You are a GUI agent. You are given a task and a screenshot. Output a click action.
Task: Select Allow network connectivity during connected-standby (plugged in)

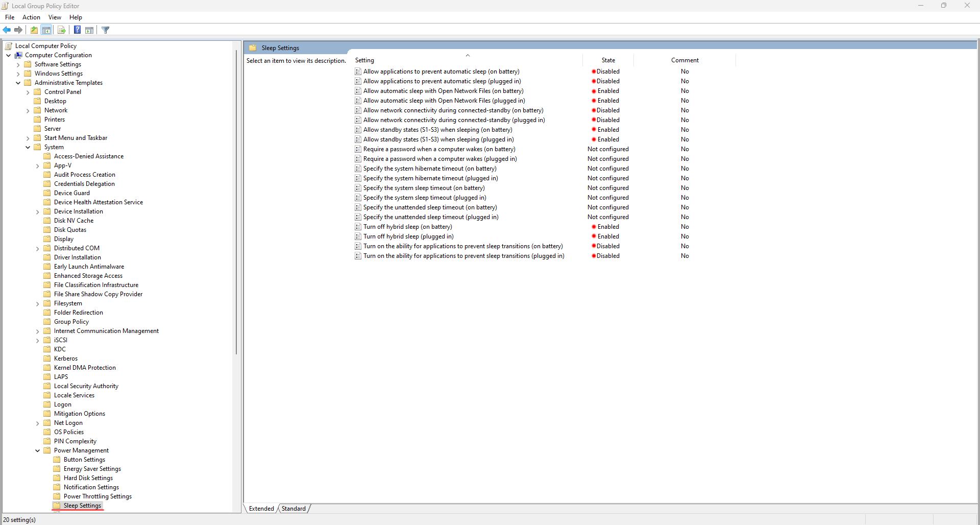pyautogui.click(x=454, y=120)
